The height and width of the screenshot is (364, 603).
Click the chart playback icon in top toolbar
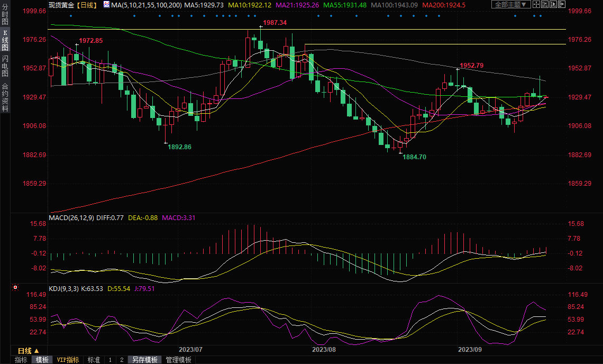pos(554,4)
